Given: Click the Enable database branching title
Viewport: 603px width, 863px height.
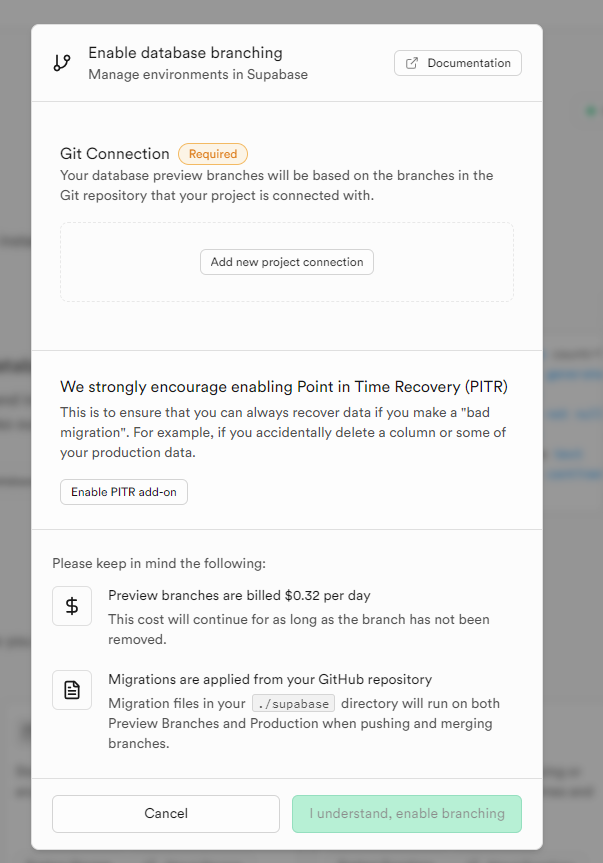Looking at the screenshot, I should [x=185, y=53].
